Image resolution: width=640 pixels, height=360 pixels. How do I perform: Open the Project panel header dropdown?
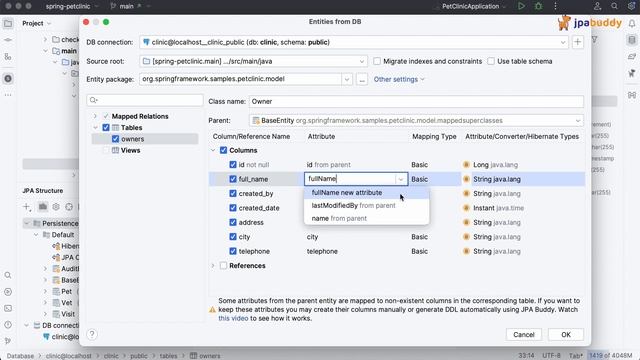(37, 23)
